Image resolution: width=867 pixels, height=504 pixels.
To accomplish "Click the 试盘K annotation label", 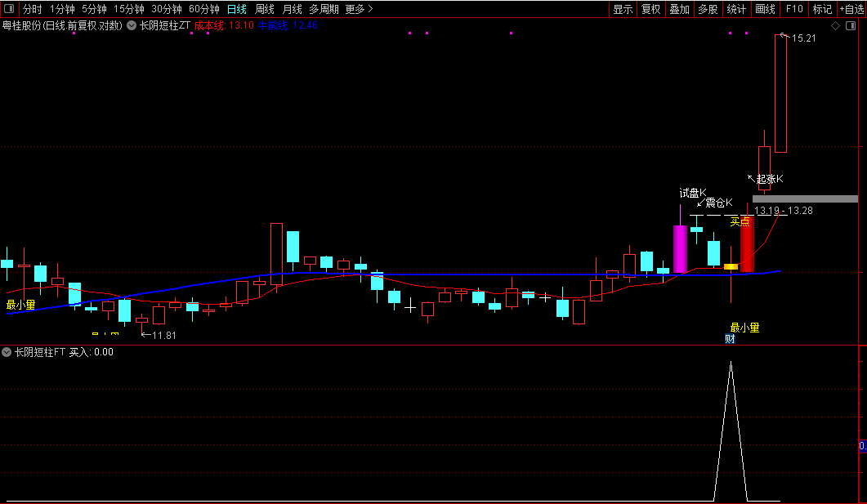I will coord(693,193).
